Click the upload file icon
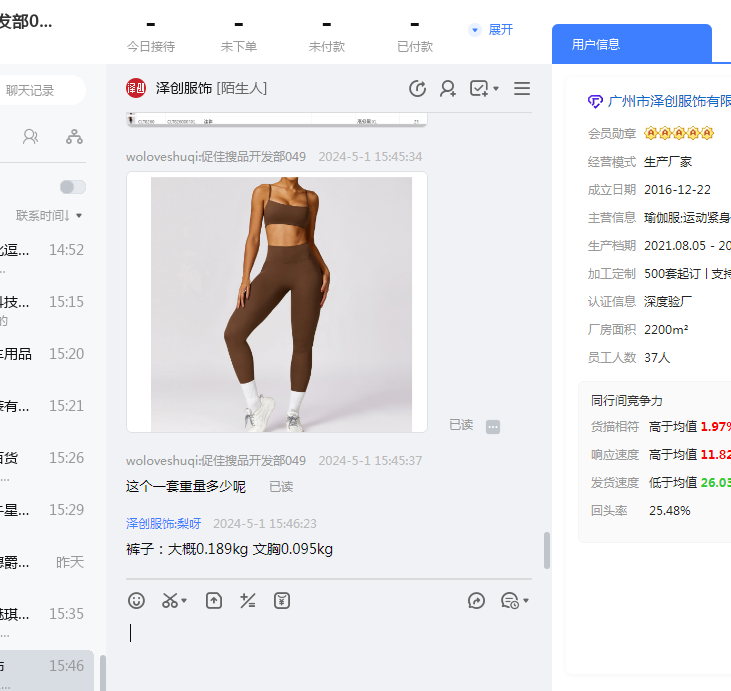 tap(214, 601)
